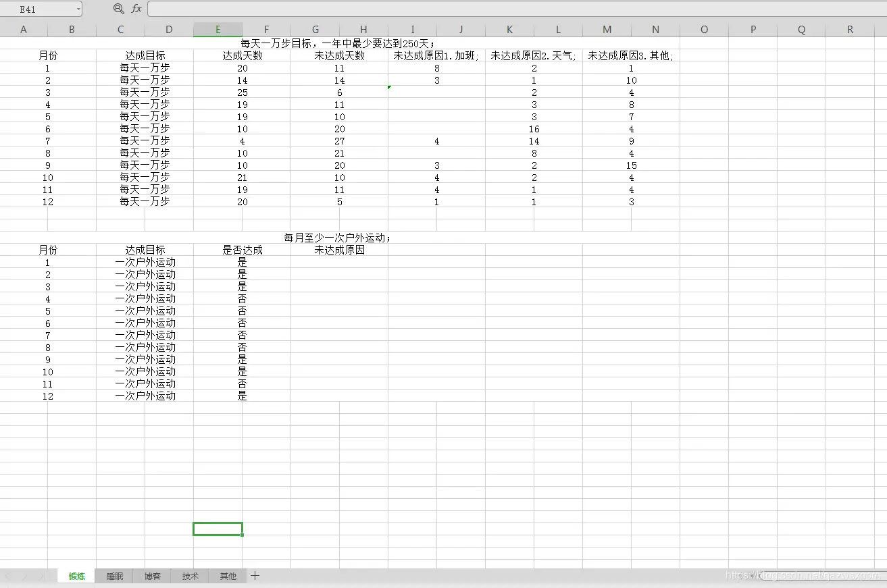Select the 未达成原因3.其他; header cell
The width and height of the screenshot is (887, 588).
coord(631,55)
